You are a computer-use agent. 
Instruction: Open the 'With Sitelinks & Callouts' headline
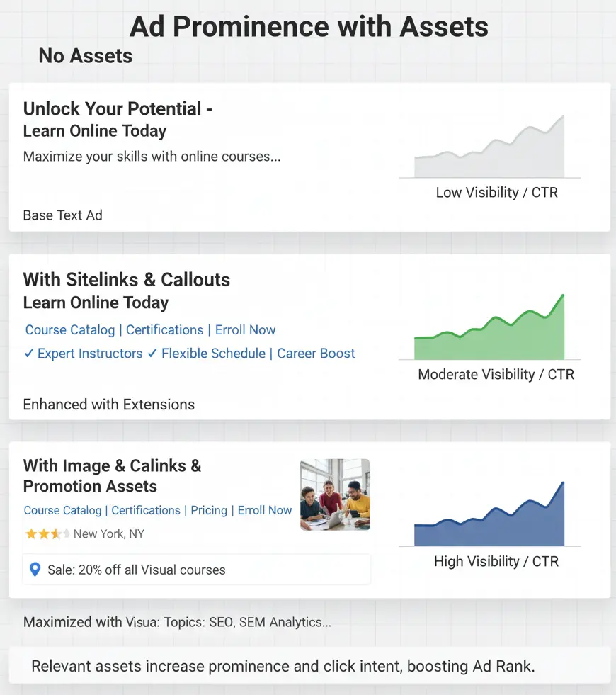[x=127, y=280]
